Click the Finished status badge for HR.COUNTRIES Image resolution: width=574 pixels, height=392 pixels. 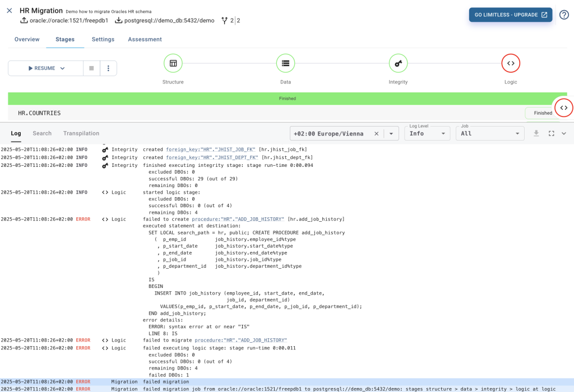(x=543, y=113)
